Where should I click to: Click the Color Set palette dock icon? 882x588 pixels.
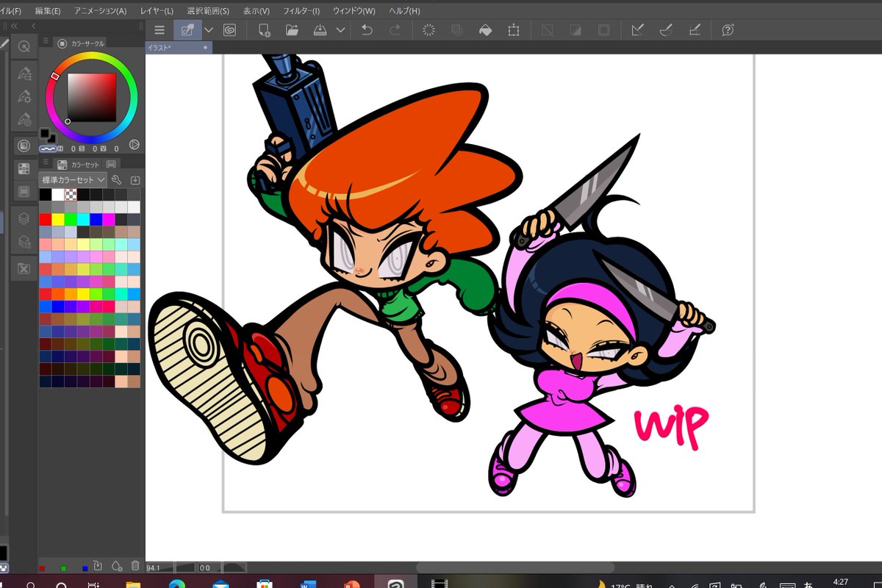24,168
